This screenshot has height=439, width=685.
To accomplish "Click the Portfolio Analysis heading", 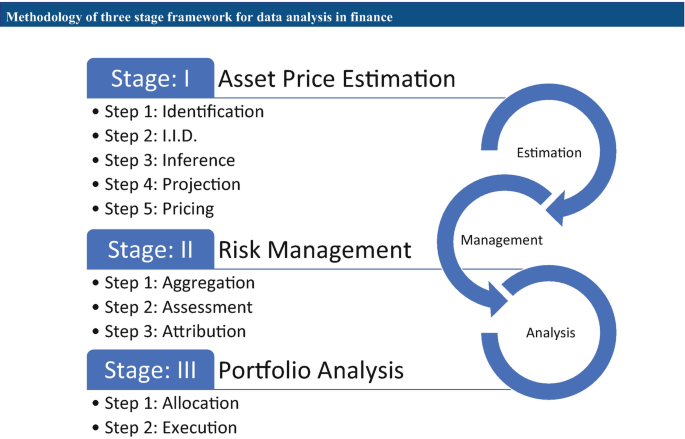I will point(311,370).
